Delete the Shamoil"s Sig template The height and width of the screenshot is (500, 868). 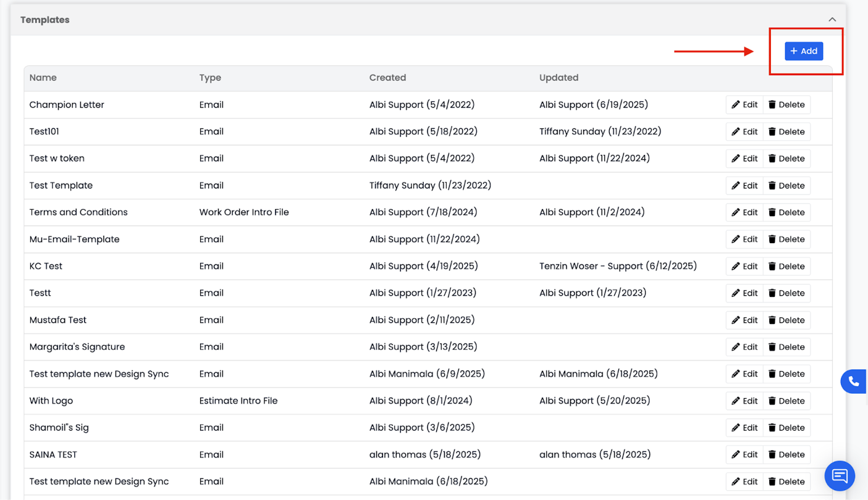click(786, 428)
